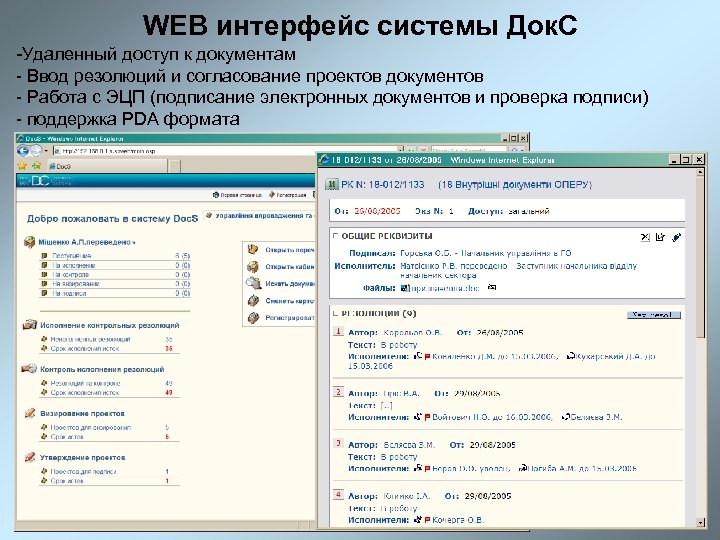This screenshot has width=720, height=540.
Task: Open Проектов для подписи row
Action: 109,471
